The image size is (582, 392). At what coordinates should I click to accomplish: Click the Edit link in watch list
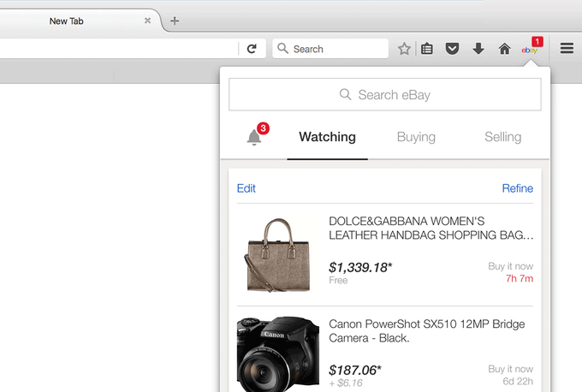[246, 188]
